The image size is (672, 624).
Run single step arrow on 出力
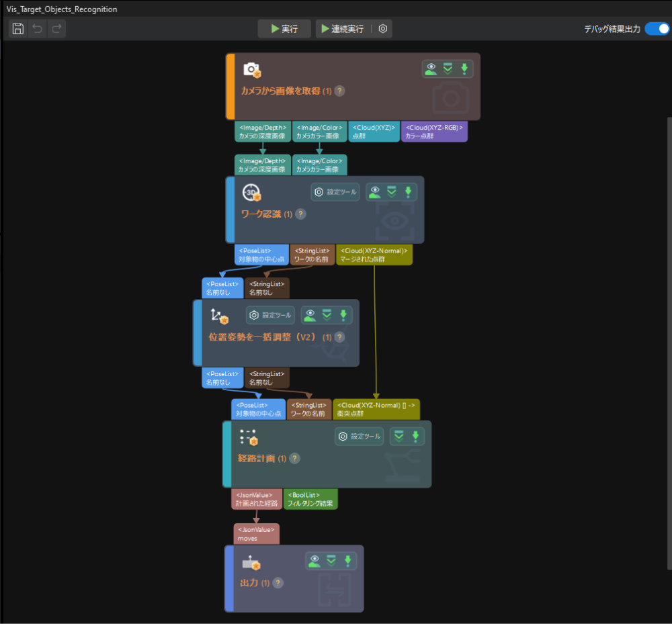[347, 561]
